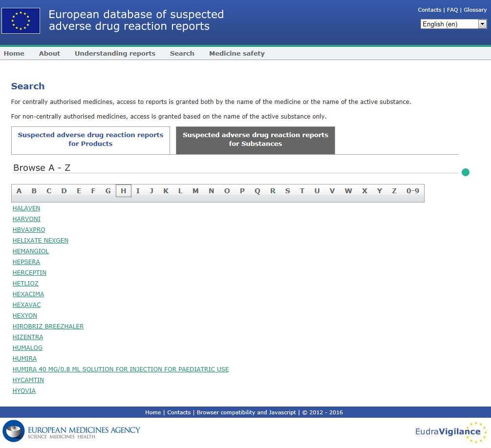Open the HALAVEN report link
Viewport: 491px width, 448px height.
[26, 208]
